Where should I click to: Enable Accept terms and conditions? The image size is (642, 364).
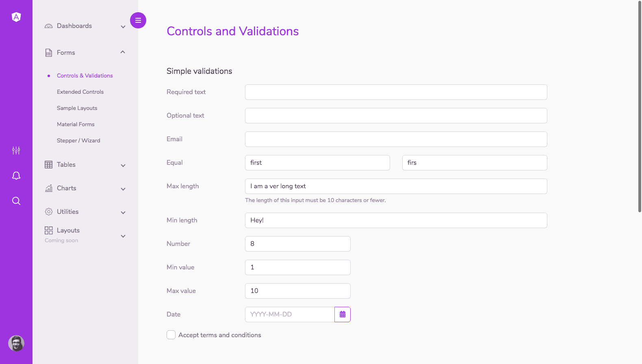(171, 335)
